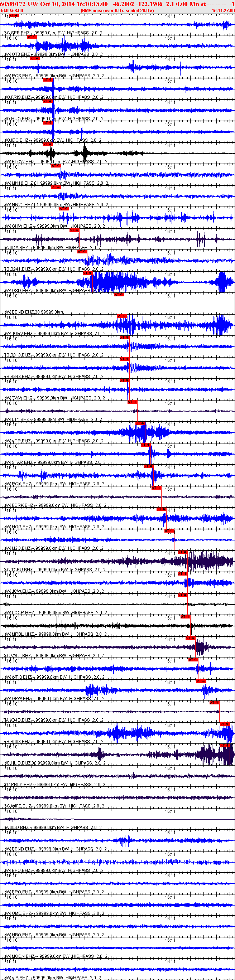Click the red pick flag on the OT3 trace
Screen dimensions: 235x980
click(32, 37)
